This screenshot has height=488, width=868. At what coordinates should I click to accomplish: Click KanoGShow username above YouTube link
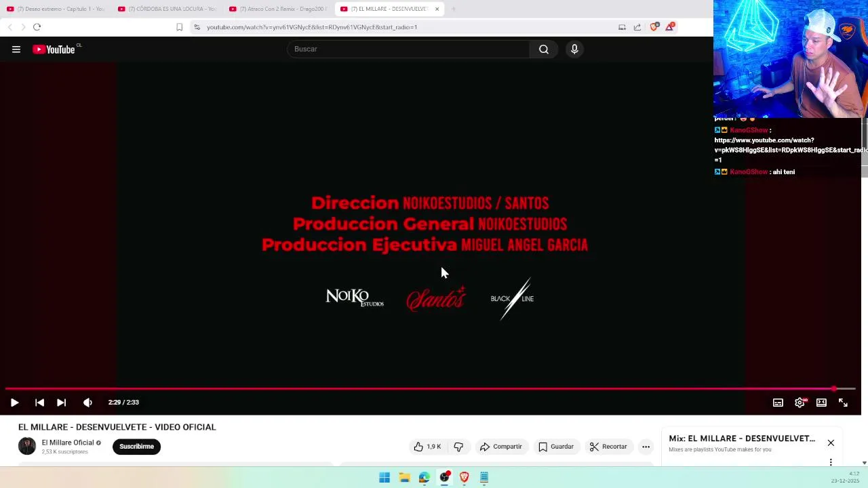point(749,130)
